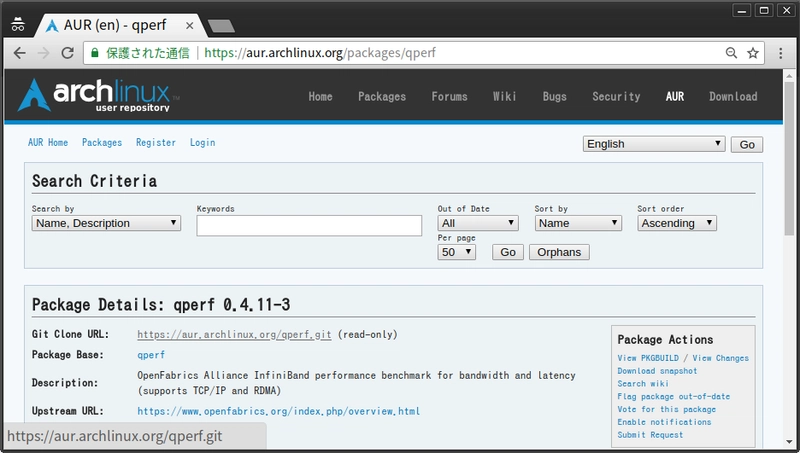This screenshot has height=453, width=800.
Task: Click the zoom magnifier icon in address bar
Action: (731, 53)
